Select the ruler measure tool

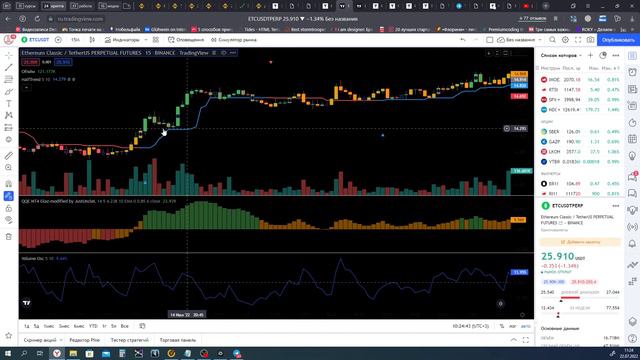click(x=9, y=156)
